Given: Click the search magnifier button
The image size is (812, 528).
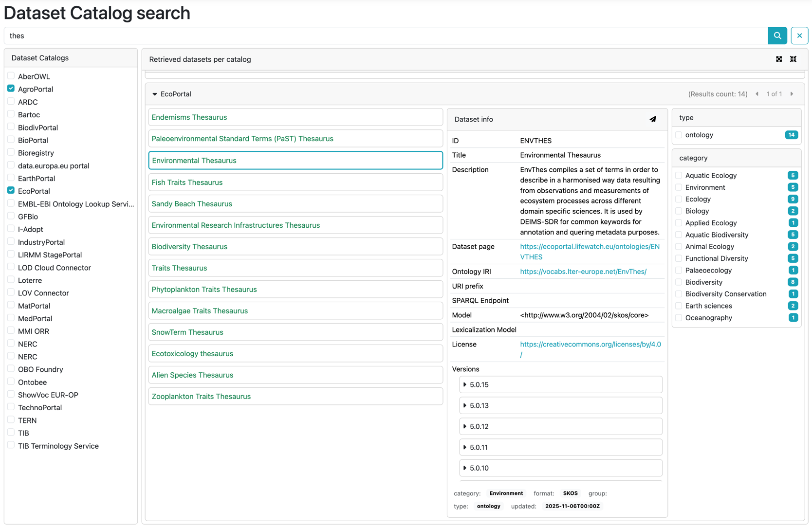Looking at the screenshot, I should click(x=777, y=36).
